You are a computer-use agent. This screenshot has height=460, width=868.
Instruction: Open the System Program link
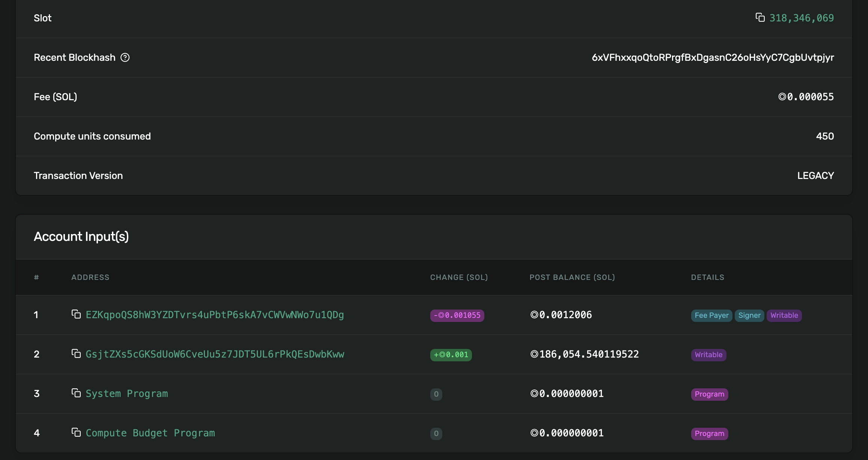click(x=127, y=394)
